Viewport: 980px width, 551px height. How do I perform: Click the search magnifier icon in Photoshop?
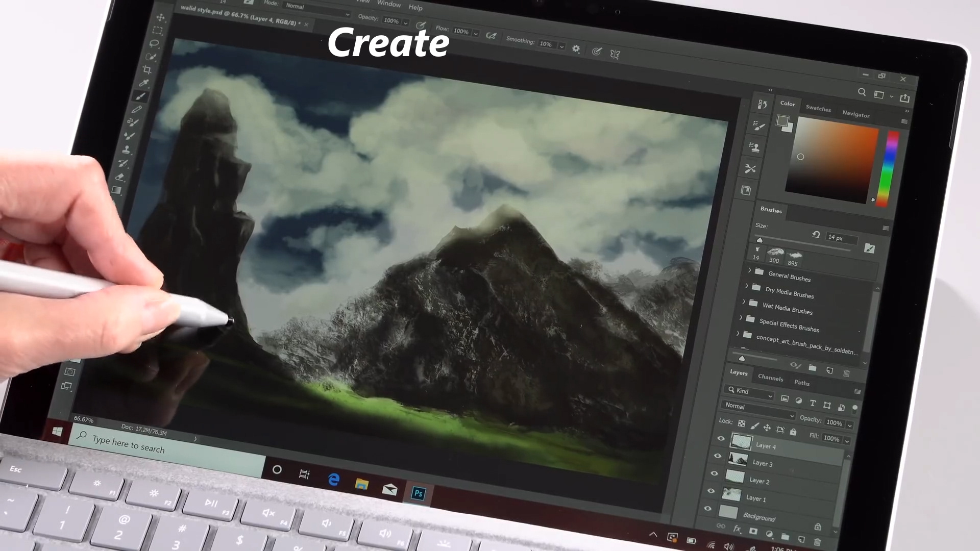pyautogui.click(x=862, y=92)
